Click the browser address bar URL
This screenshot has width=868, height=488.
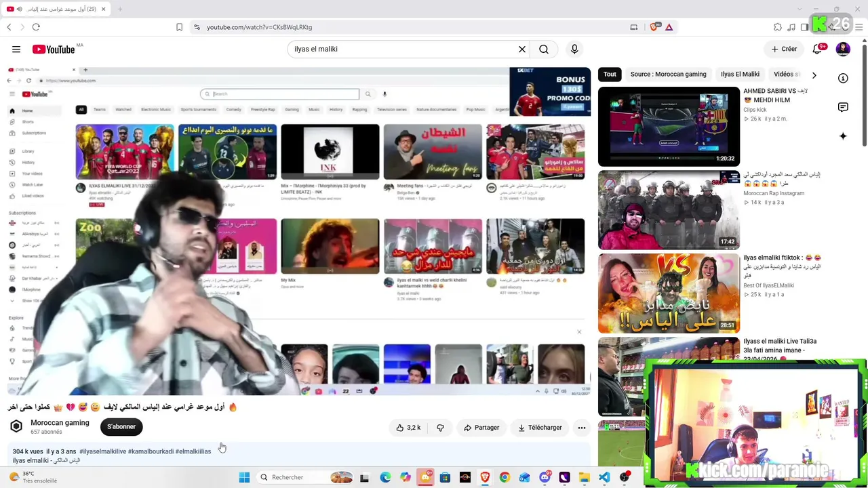tap(259, 27)
